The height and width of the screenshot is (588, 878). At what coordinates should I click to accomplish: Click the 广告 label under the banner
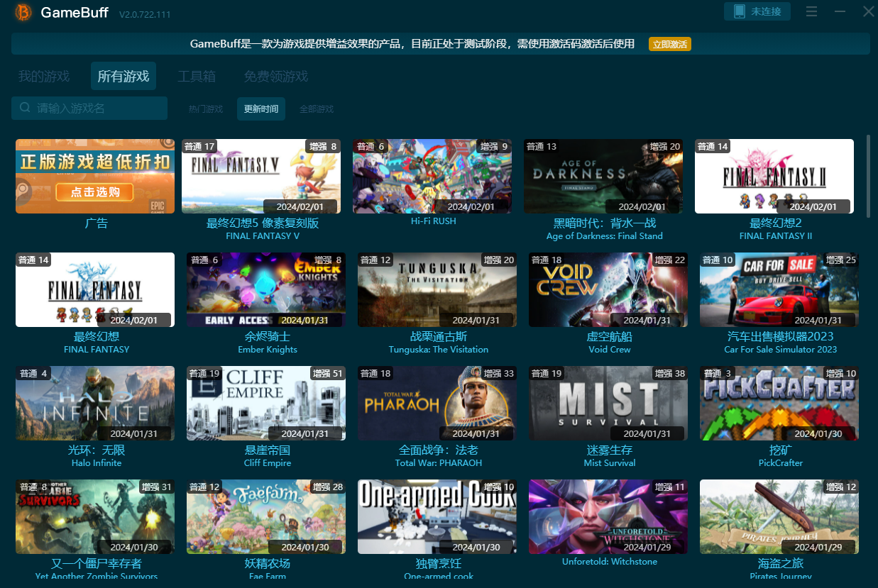click(x=97, y=223)
